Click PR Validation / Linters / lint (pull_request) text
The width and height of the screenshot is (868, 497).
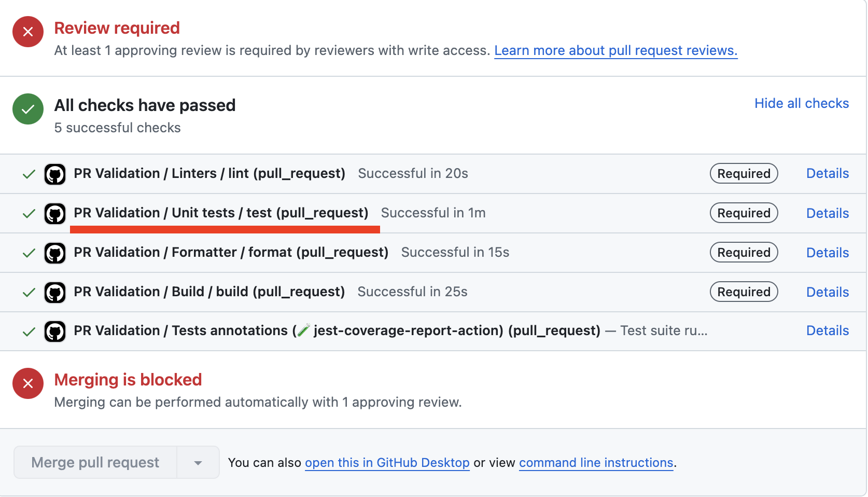[209, 173]
